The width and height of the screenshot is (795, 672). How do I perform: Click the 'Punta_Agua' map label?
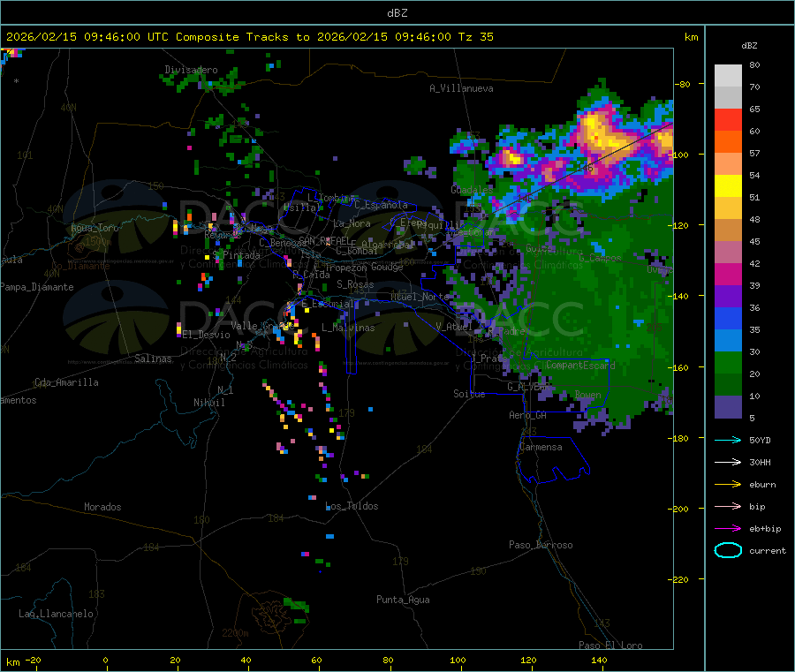[x=403, y=600]
